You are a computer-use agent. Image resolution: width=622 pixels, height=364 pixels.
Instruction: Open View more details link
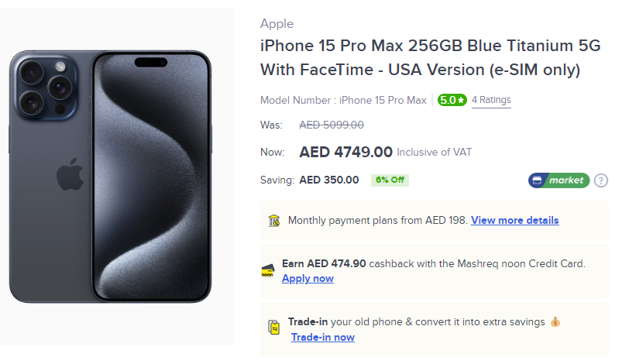coord(514,220)
